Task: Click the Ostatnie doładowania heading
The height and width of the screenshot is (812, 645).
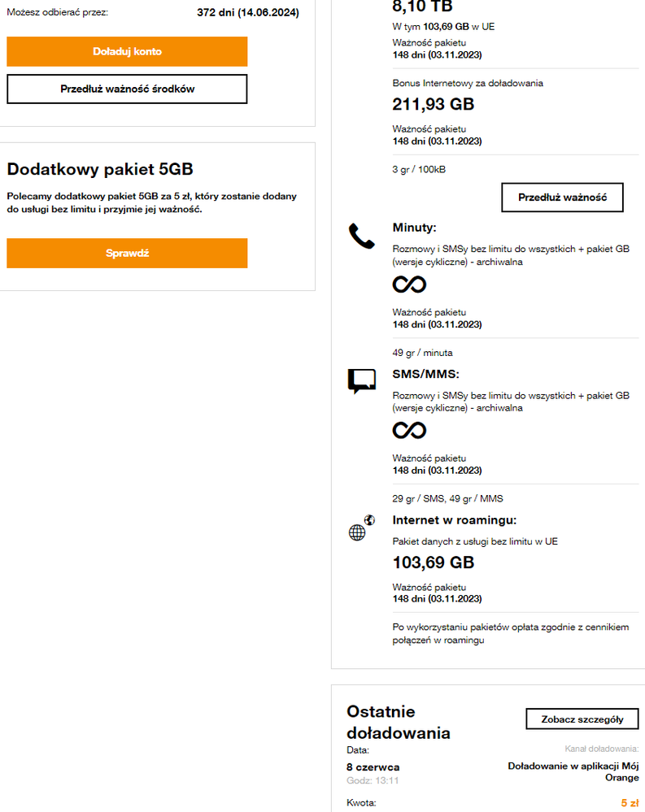Action: 399,722
